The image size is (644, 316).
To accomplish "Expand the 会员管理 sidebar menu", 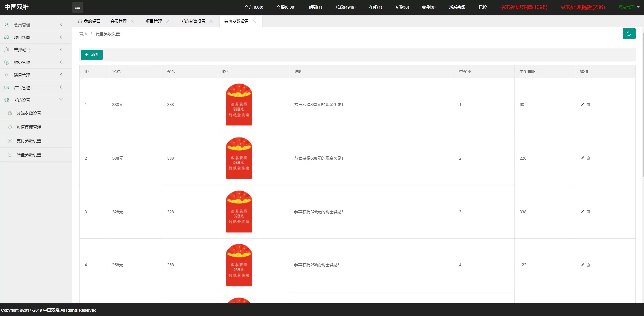I will [x=34, y=25].
